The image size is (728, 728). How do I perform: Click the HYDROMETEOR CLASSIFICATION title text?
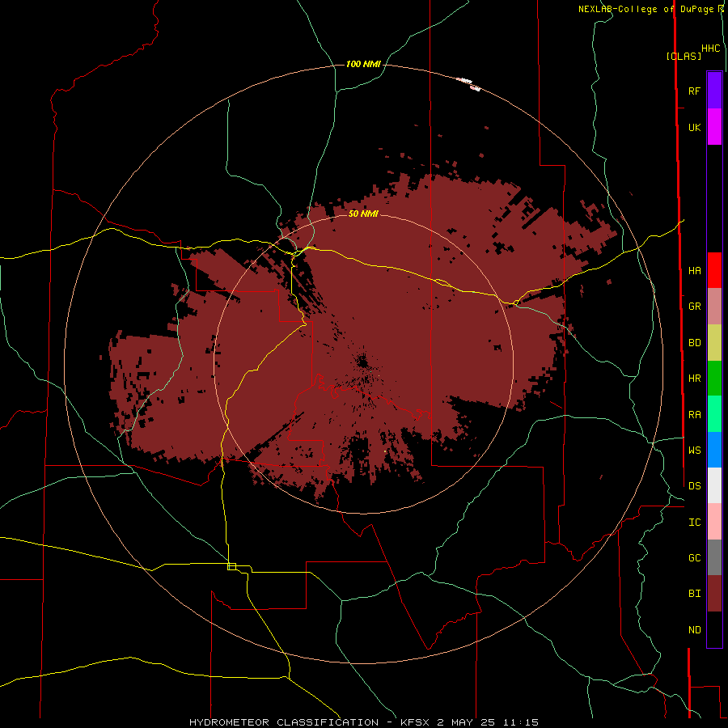284,722
